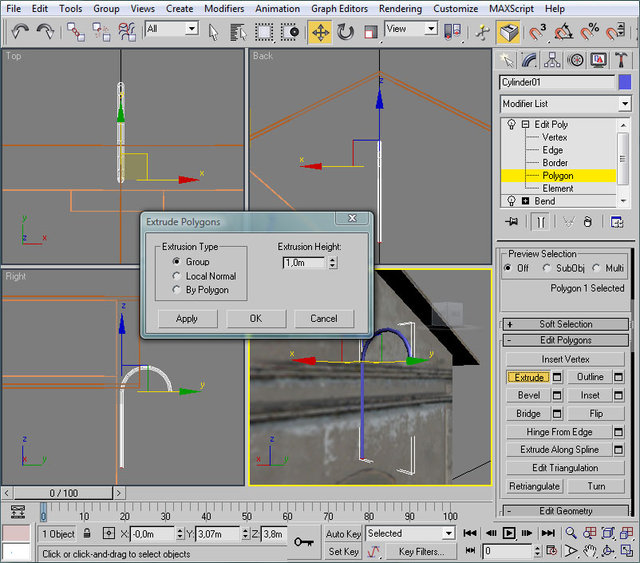640x563 pixels.
Task: Enable SubObj preview selection
Action: (x=547, y=268)
